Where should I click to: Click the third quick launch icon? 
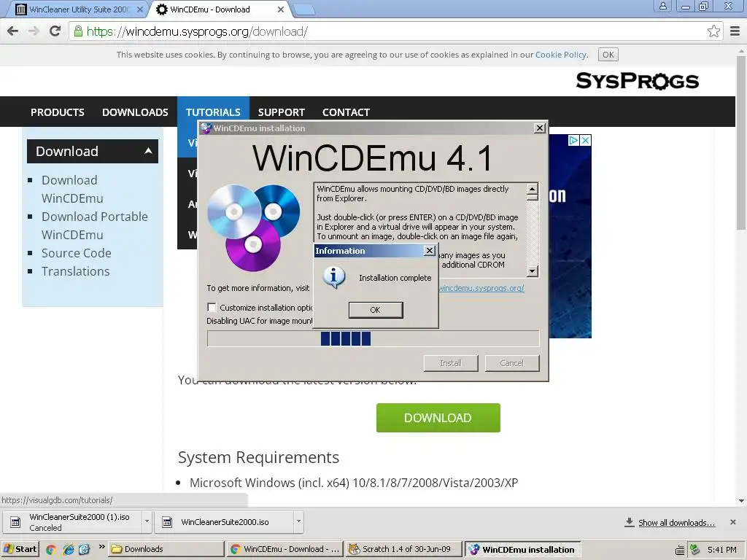(x=85, y=550)
